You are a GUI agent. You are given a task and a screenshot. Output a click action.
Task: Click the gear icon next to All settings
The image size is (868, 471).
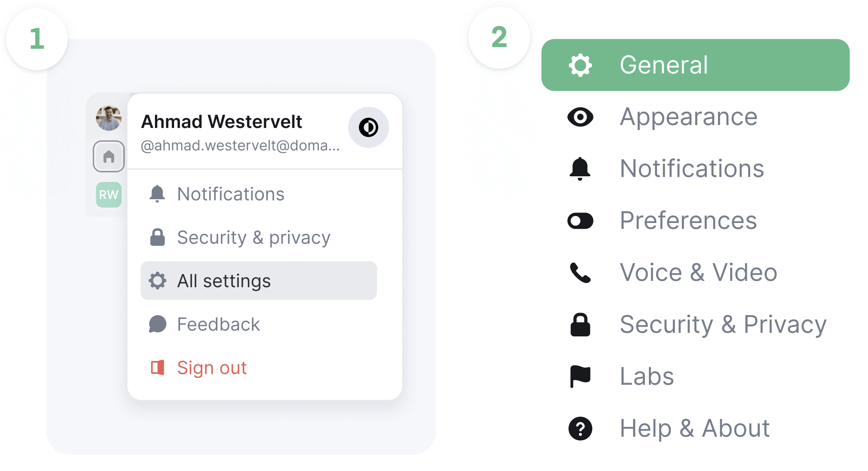pyautogui.click(x=157, y=281)
